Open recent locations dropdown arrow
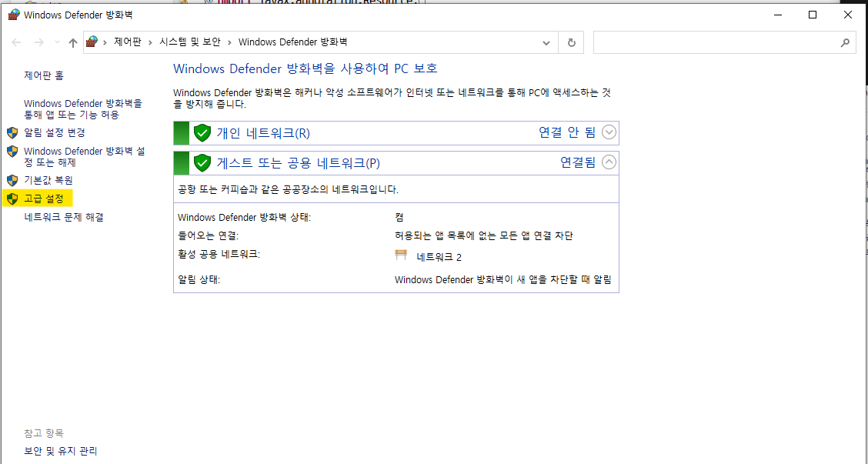 pyautogui.click(x=57, y=42)
